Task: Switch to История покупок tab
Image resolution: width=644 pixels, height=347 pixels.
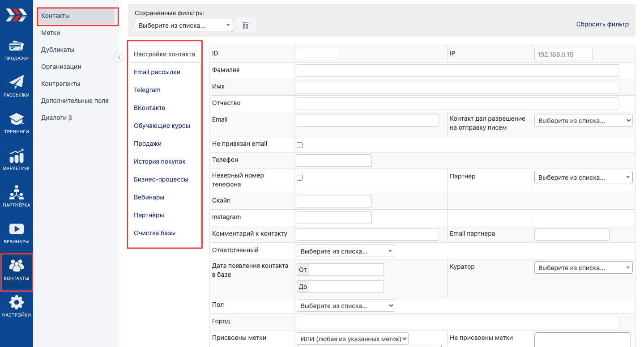Action: pyautogui.click(x=160, y=161)
